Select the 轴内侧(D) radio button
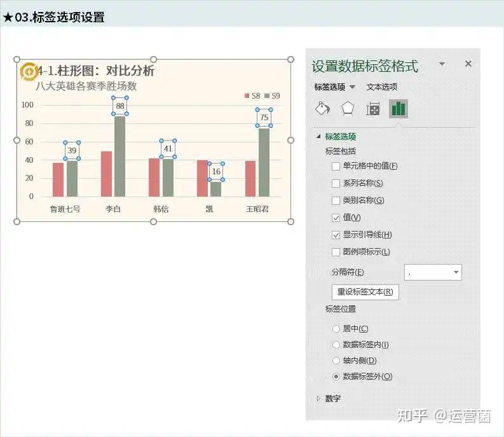504x437 pixels. point(336,361)
